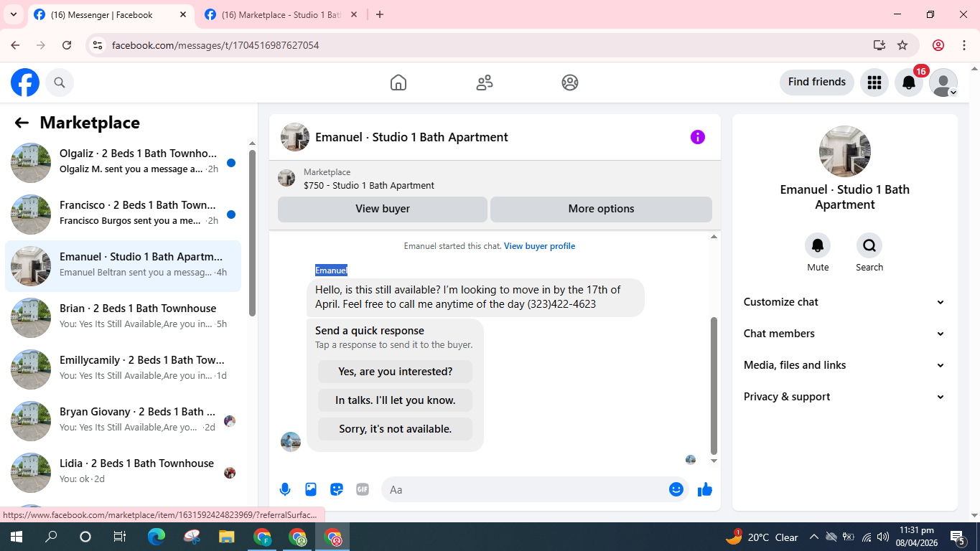Open File Explorer from taskbar
This screenshot has height=551, width=980.
click(x=227, y=537)
